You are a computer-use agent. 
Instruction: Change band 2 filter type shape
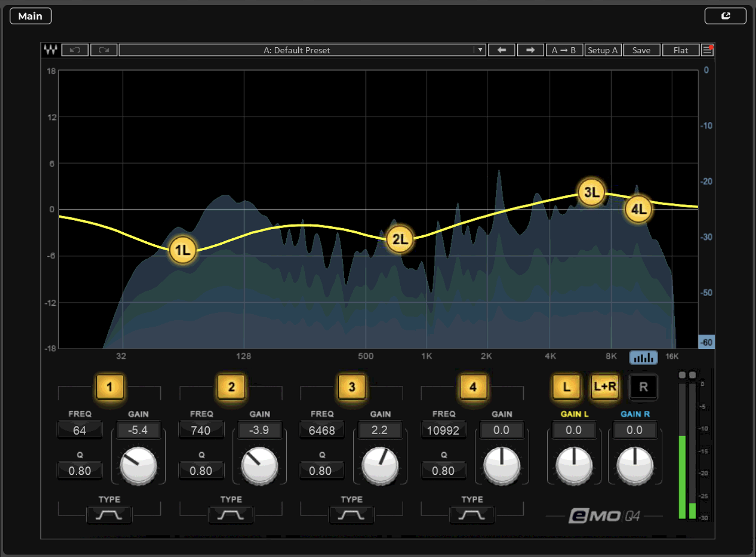(231, 515)
